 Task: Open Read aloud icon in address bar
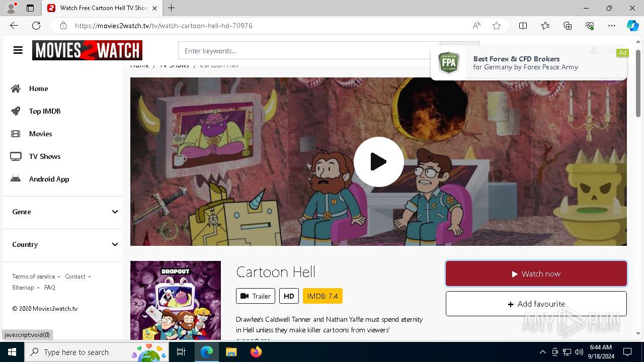click(x=476, y=26)
